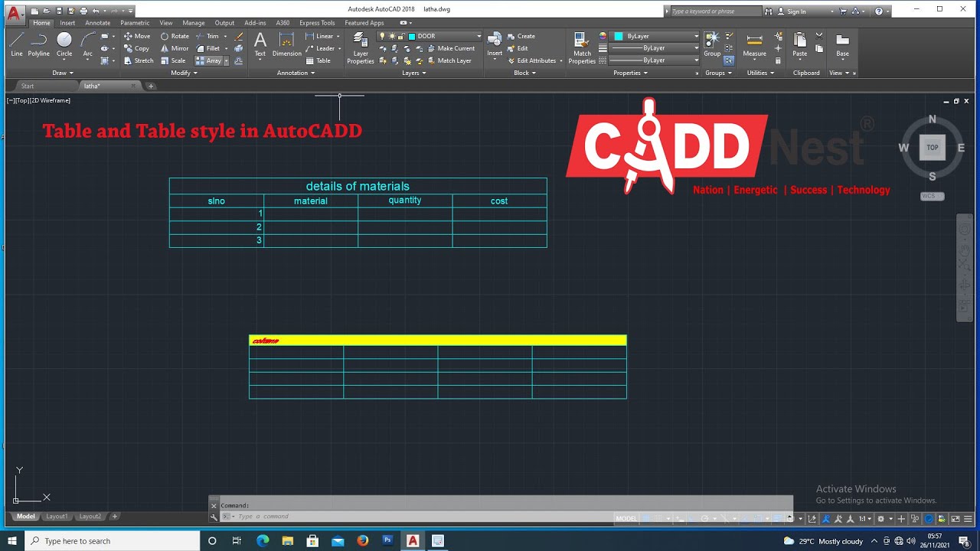The width and height of the screenshot is (980, 551).
Task: Activate the Rotate tool
Action: (175, 36)
